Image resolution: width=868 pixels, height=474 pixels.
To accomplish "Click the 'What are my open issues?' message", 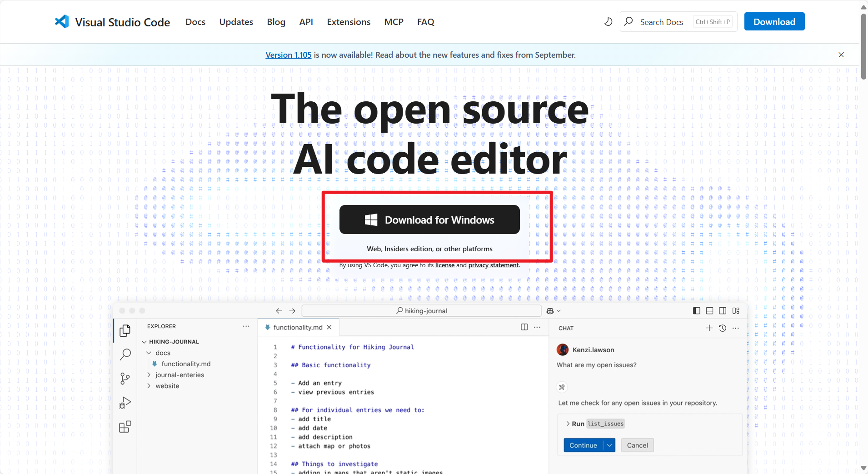I will 596,365.
